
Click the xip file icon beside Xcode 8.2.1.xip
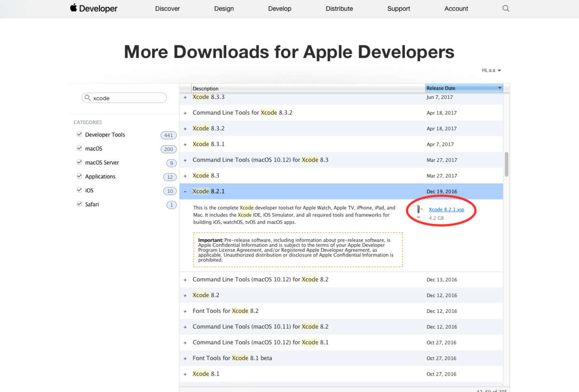419,212
